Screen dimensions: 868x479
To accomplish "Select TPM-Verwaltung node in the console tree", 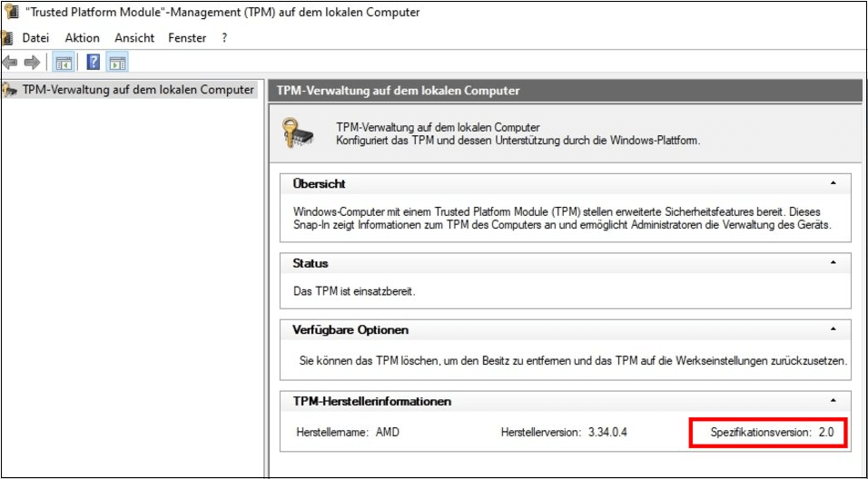I will [x=138, y=90].
